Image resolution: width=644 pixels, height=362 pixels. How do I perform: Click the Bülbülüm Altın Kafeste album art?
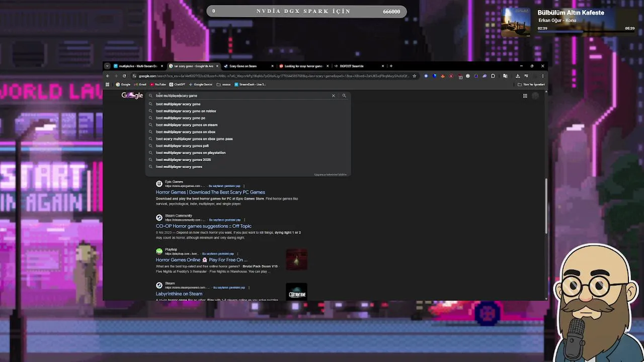(516, 22)
